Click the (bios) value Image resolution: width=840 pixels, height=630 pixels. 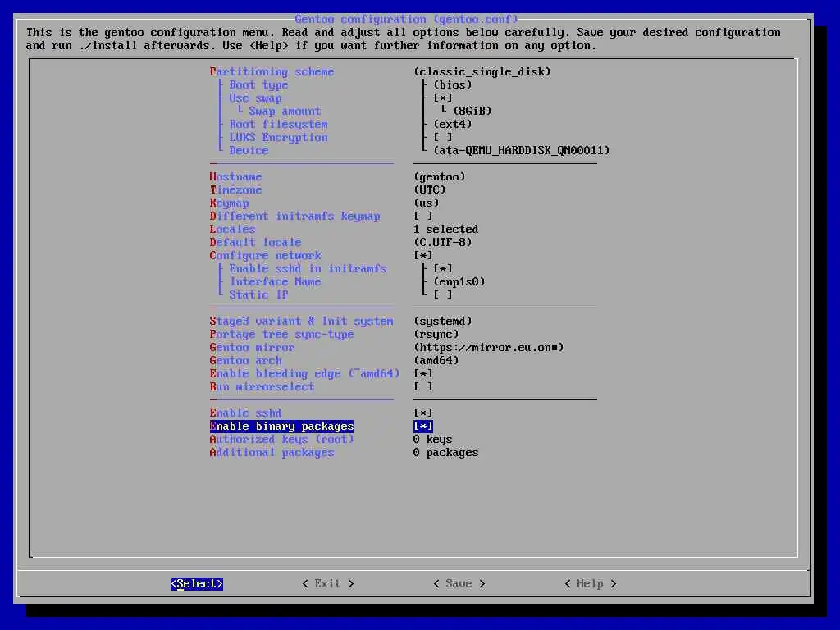click(453, 84)
